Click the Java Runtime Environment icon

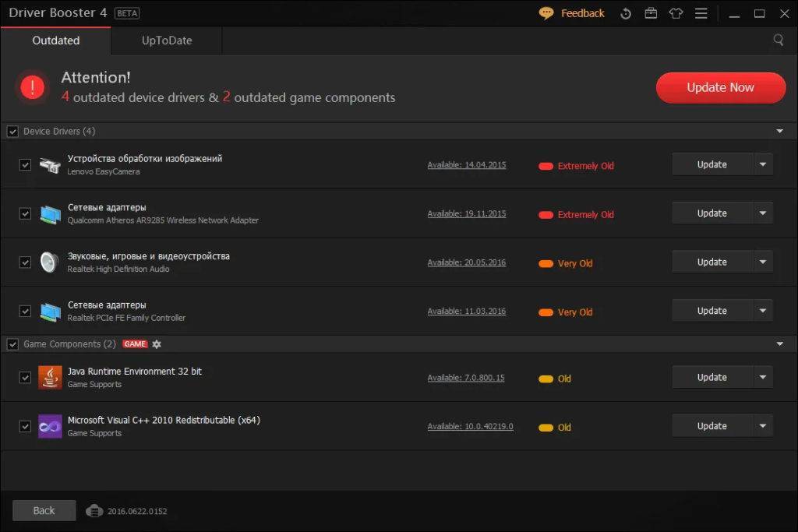pyautogui.click(x=50, y=377)
